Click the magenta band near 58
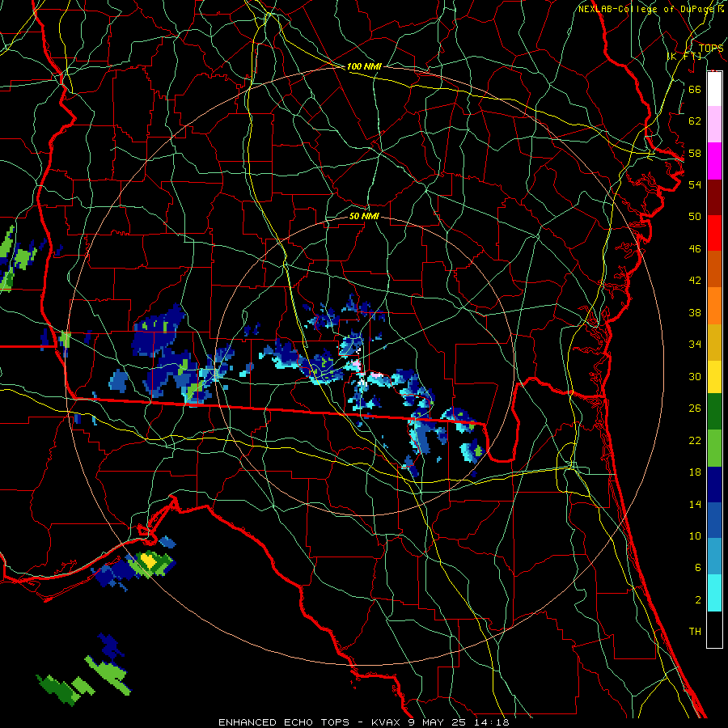Image resolution: width=728 pixels, height=728 pixels. (714, 161)
